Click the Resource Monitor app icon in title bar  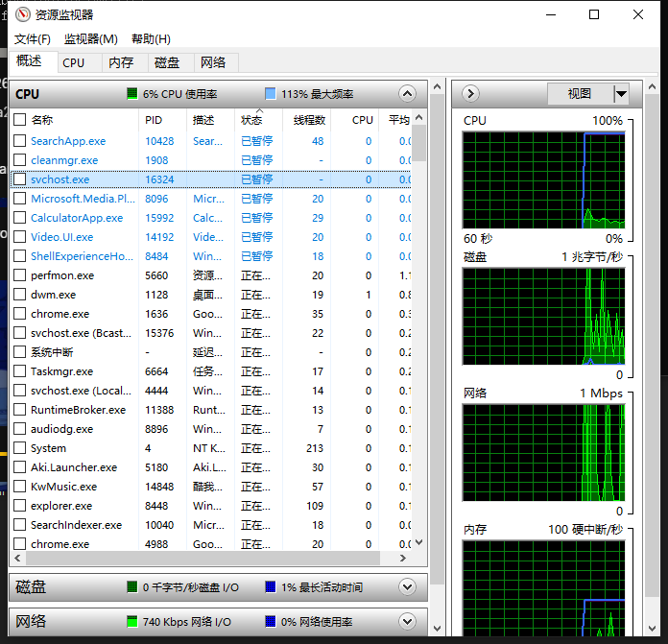click(x=23, y=15)
